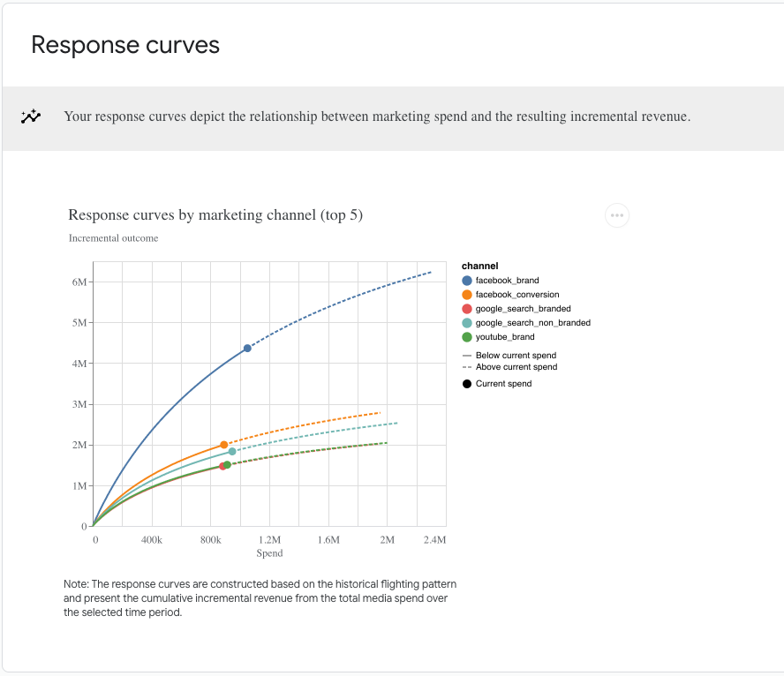
Task: Click the facebook_conversion orange legend swatch
Action: point(467,295)
